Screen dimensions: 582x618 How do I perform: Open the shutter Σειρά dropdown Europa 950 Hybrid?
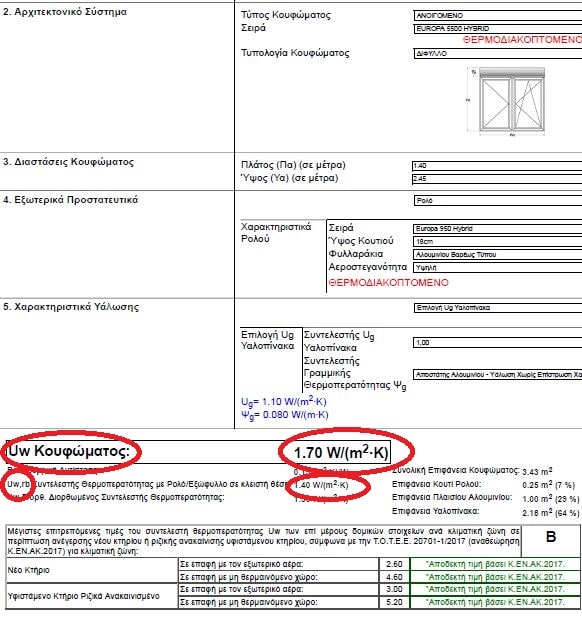click(x=497, y=229)
